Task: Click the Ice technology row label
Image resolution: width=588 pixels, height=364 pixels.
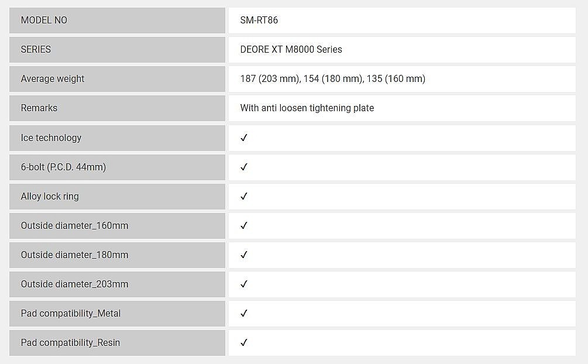Action: click(x=51, y=138)
